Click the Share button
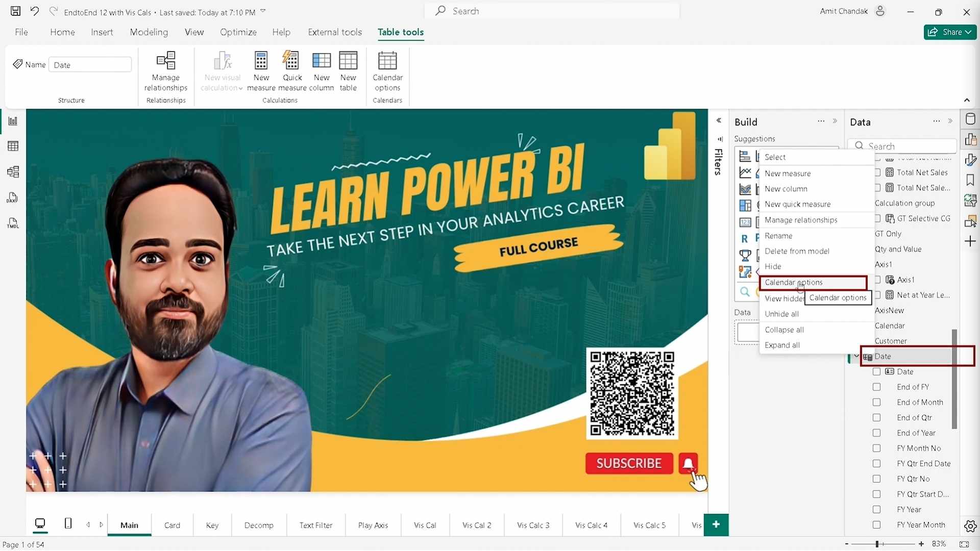Viewport: 980px width, 551px height. (949, 32)
